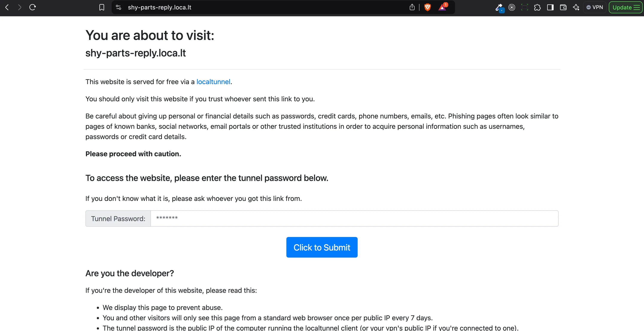This screenshot has width=644, height=331.
Task: Click the localtunnel hyperlink
Action: 214,82
